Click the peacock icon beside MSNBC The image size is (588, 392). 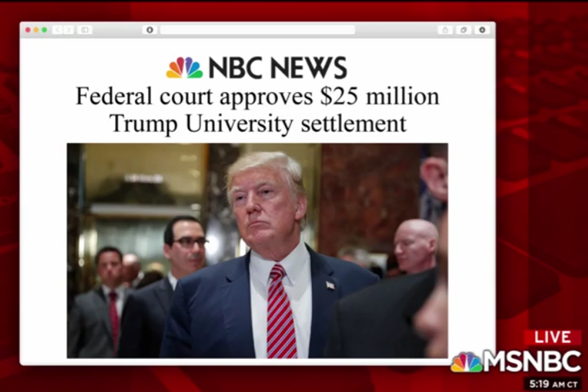(x=467, y=363)
